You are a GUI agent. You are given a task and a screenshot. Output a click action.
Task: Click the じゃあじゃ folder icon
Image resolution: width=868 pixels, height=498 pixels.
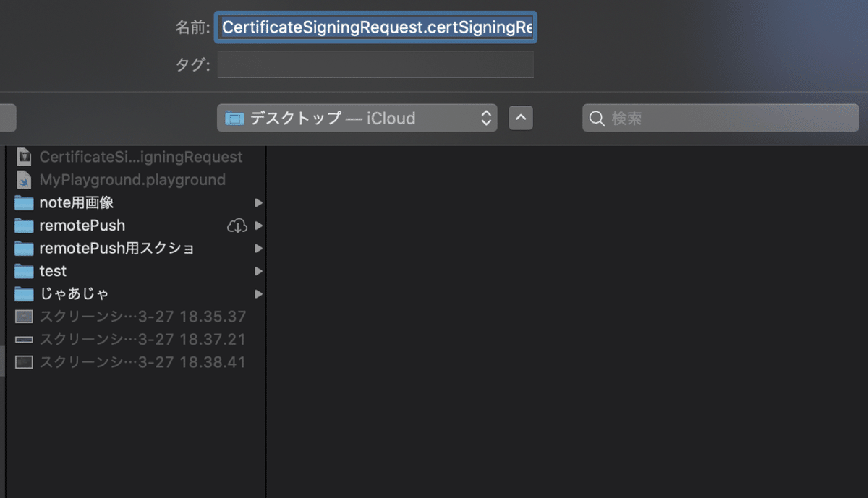coord(23,294)
